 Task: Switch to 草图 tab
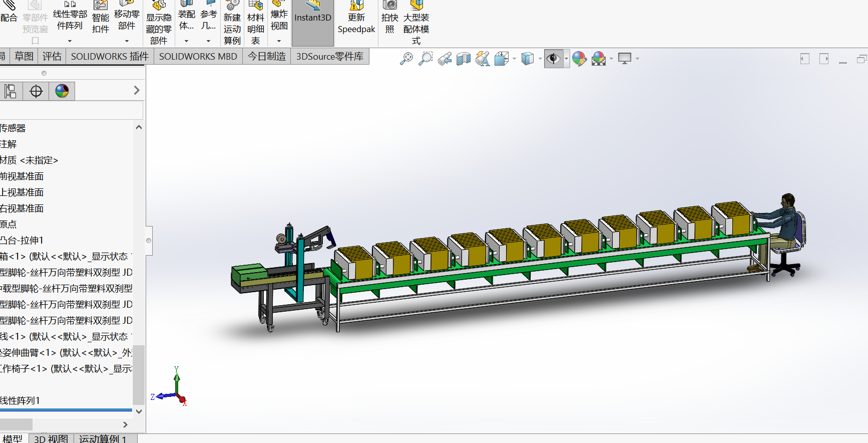point(24,56)
